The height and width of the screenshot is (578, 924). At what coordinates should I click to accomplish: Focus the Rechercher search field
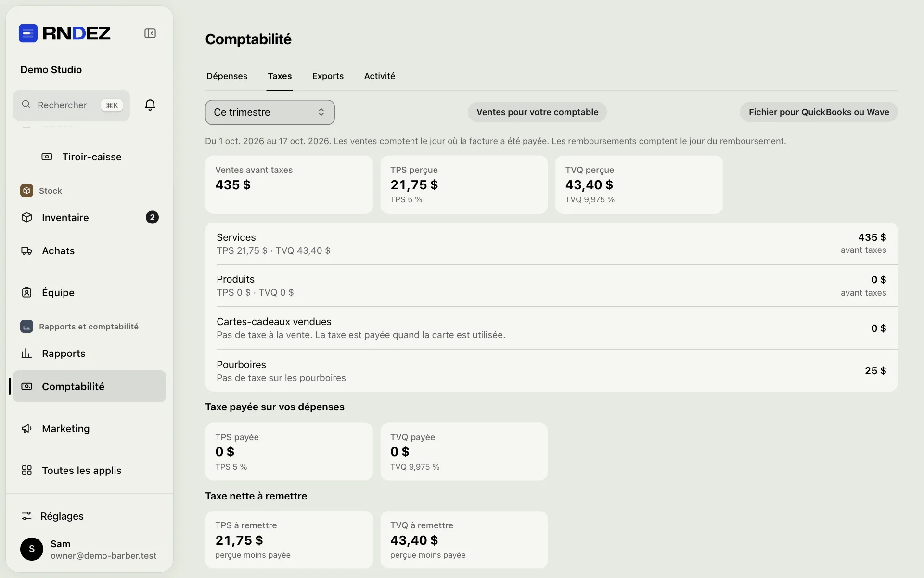pyautogui.click(x=71, y=105)
